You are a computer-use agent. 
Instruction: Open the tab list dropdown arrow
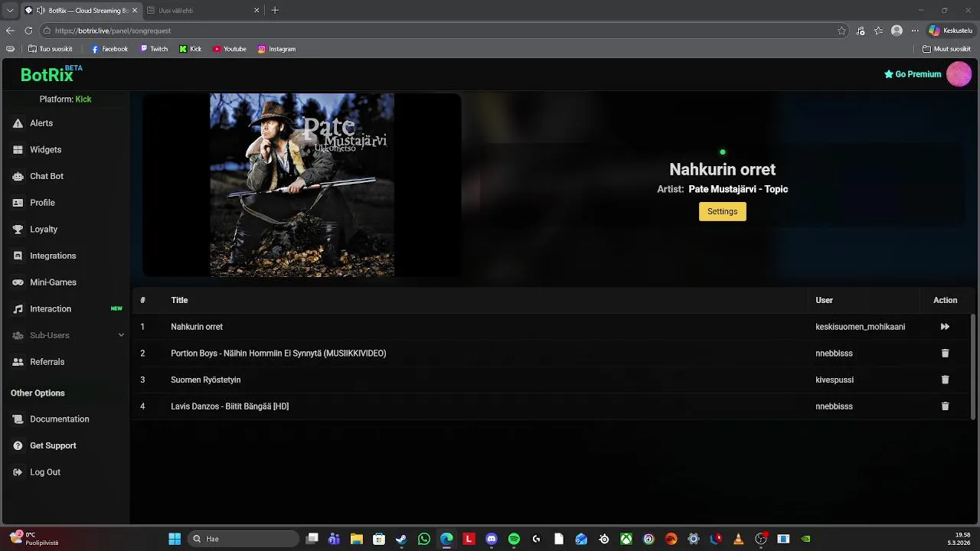9,10
